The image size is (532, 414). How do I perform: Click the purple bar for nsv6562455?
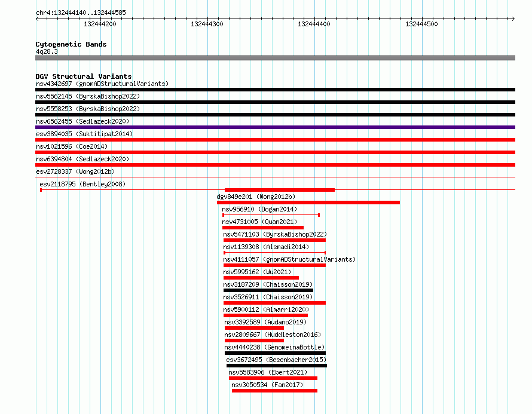[275, 127]
